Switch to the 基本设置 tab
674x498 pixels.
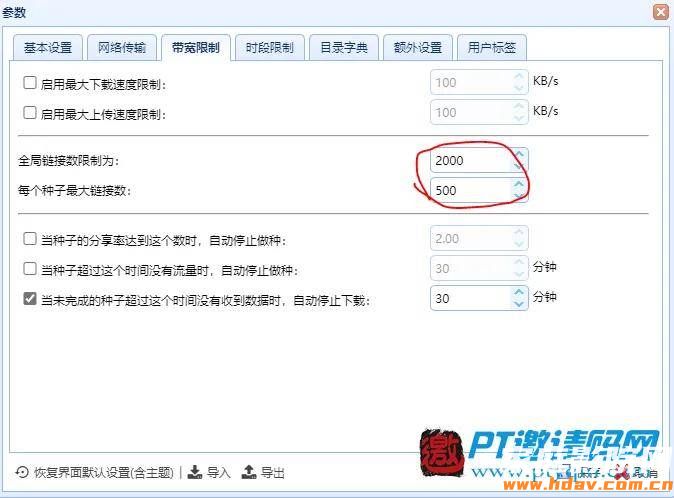[48, 47]
